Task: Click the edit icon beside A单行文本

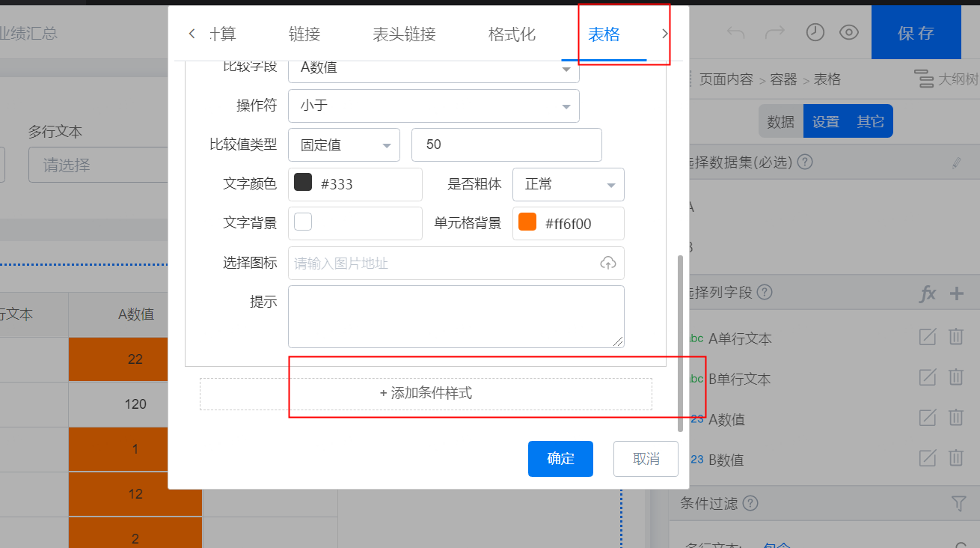Action: [928, 337]
